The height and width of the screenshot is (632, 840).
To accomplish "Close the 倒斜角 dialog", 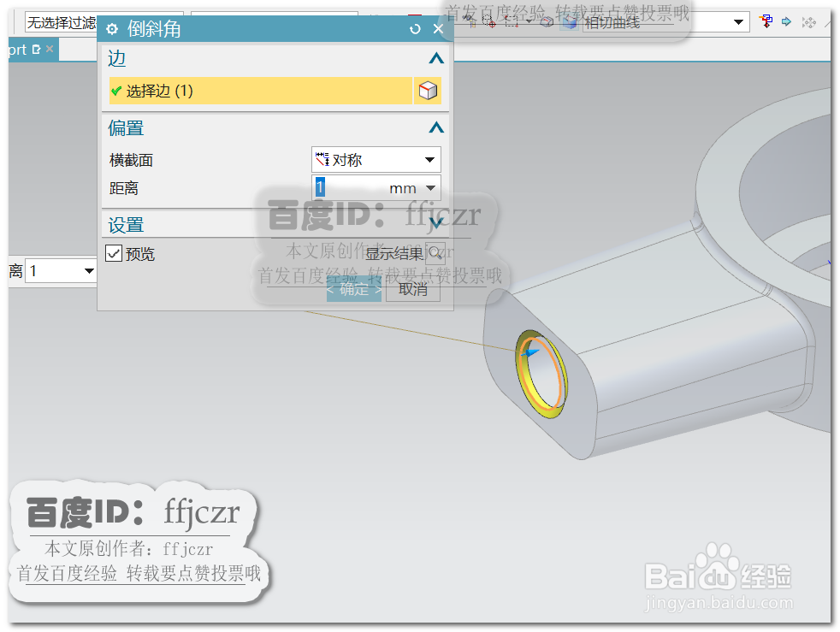I will pos(438,29).
